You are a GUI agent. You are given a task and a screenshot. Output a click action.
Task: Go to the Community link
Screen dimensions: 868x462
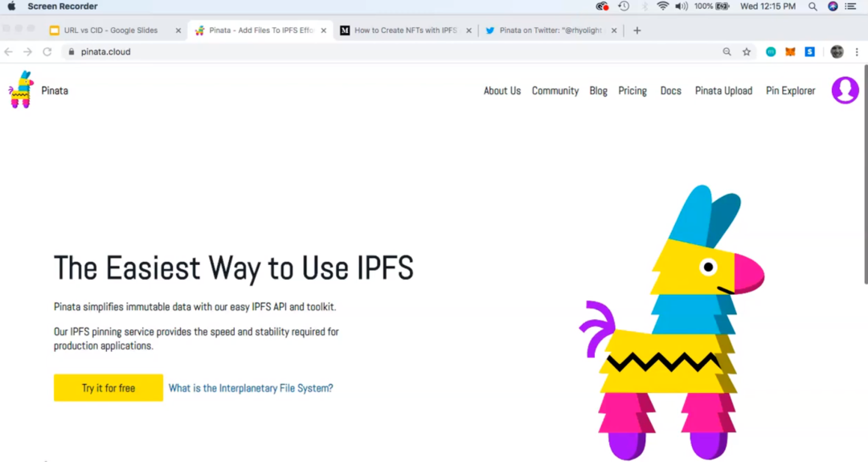pos(555,91)
